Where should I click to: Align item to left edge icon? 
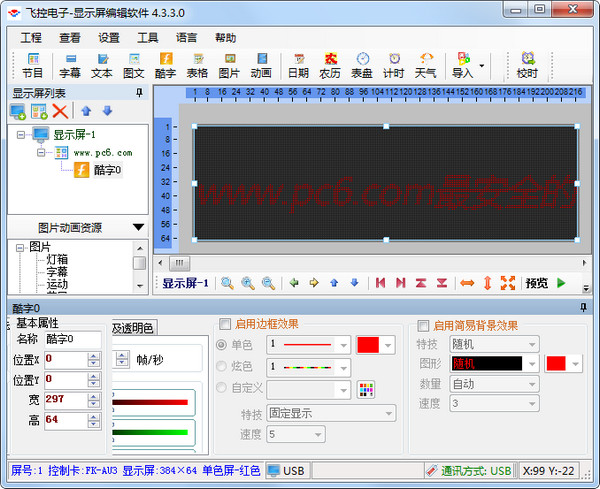coord(380,283)
